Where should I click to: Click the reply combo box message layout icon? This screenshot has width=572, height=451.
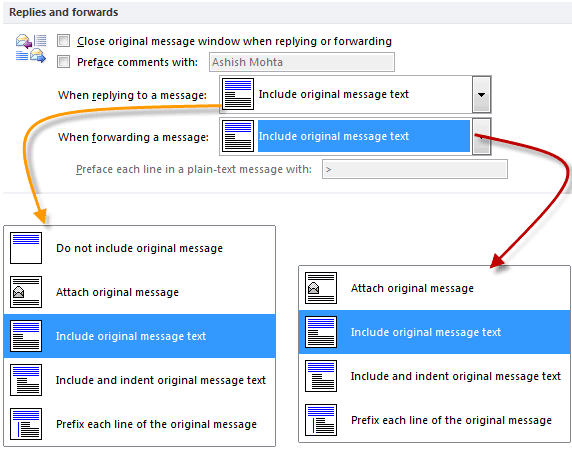(238, 94)
